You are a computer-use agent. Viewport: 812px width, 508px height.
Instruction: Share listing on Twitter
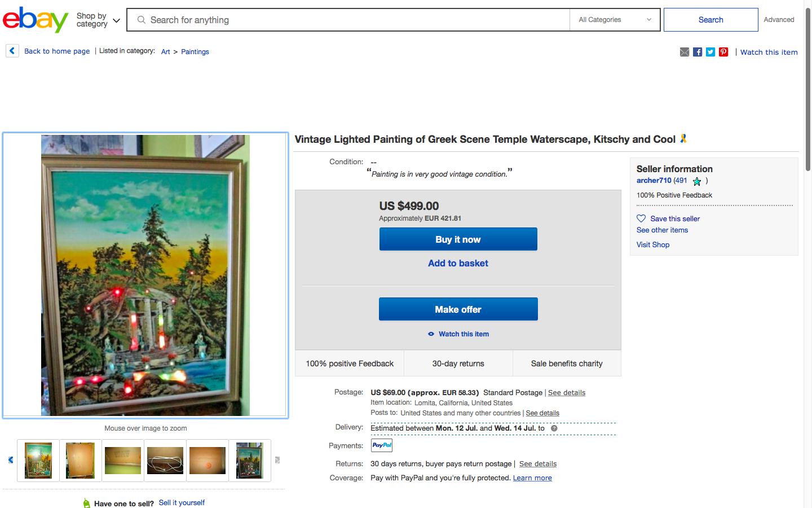pos(710,52)
